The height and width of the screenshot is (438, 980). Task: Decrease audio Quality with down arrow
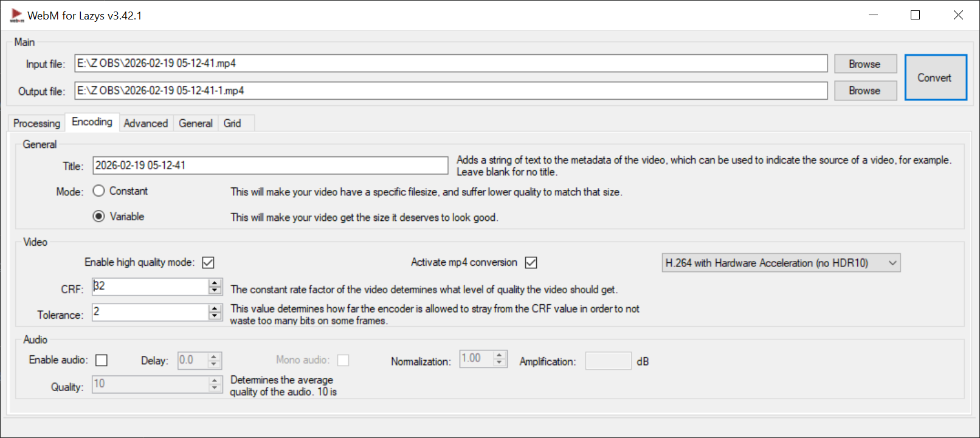pyautogui.click(x=215, y=388)
